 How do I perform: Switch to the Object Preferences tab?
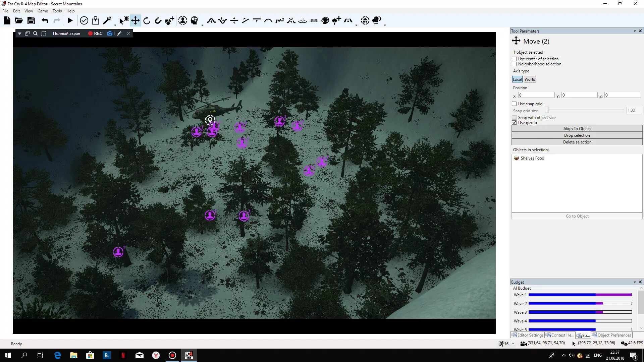point(611,335)
